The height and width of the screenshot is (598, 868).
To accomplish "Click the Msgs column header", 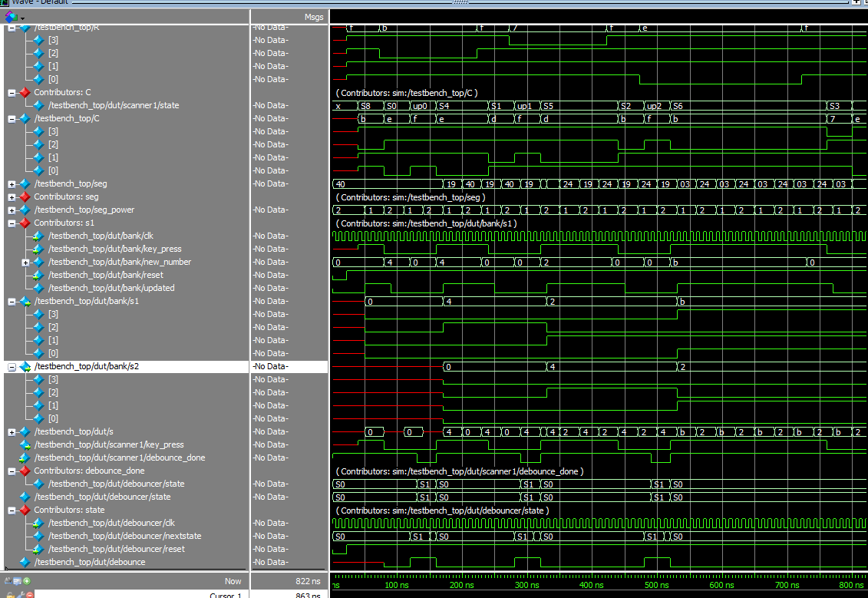I will point(313,17).
